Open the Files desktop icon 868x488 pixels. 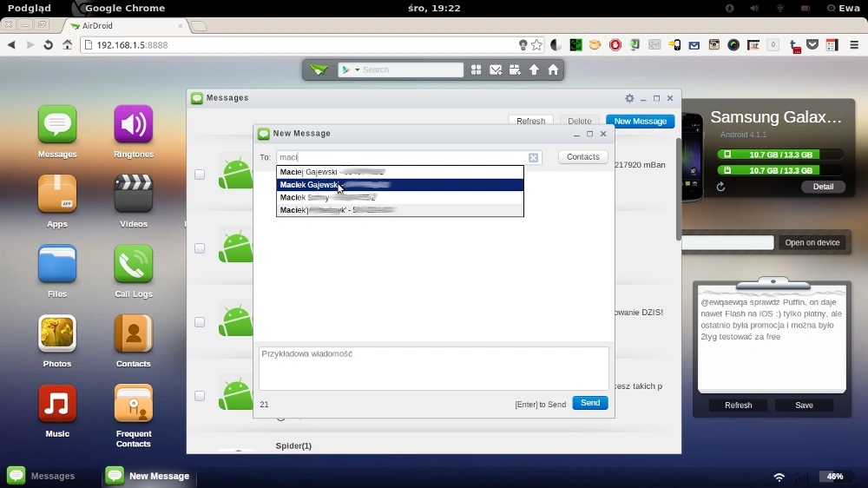pos(57,264)
